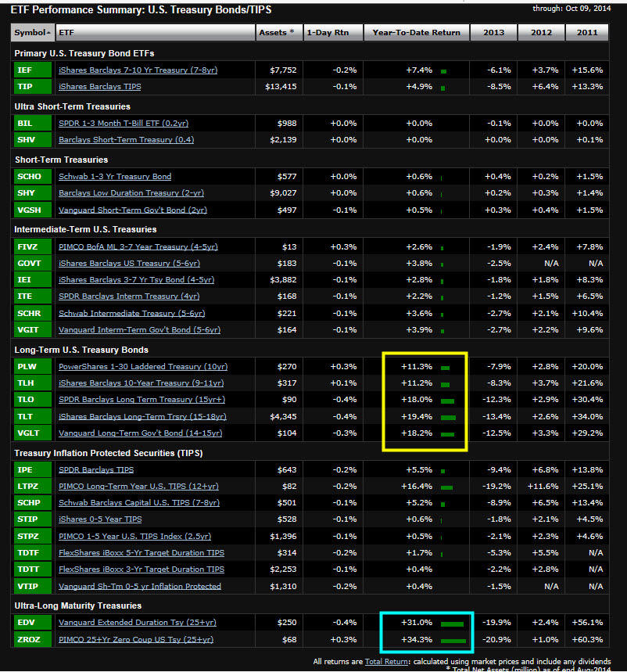
Task: Open the Vanguard Extended Duration Tsy link
Action: point(137,623)
